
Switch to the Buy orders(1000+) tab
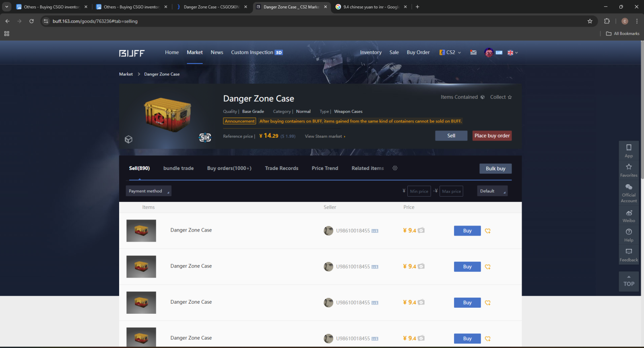coord(229,168)
